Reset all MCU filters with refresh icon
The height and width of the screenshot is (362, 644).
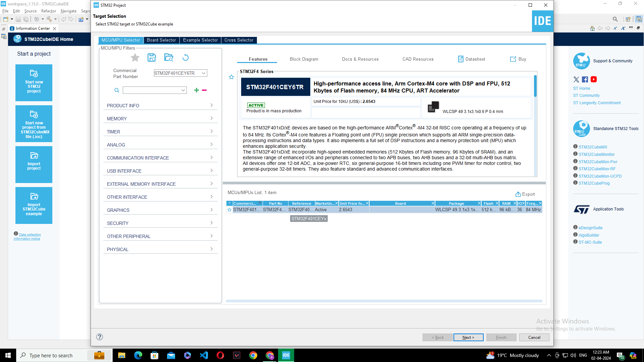[185, 58]
